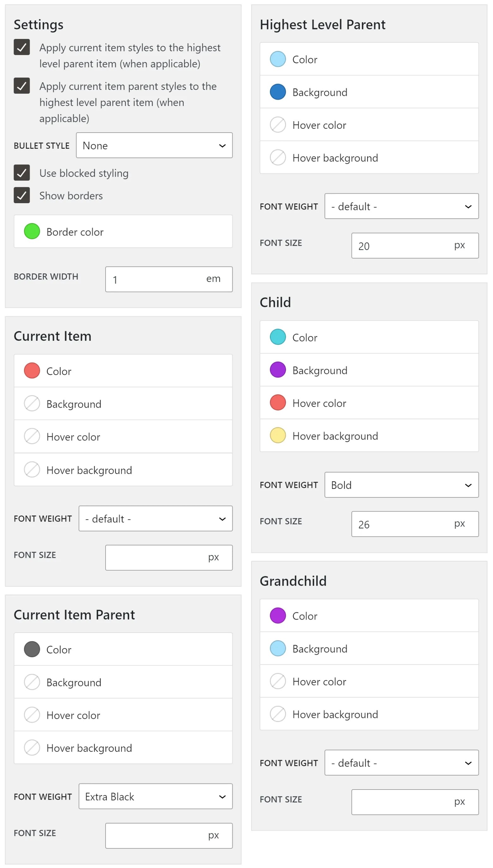Open Current Item font weight dropdown
The width and height of the screenshot is (493, 868).
(155, 519)
